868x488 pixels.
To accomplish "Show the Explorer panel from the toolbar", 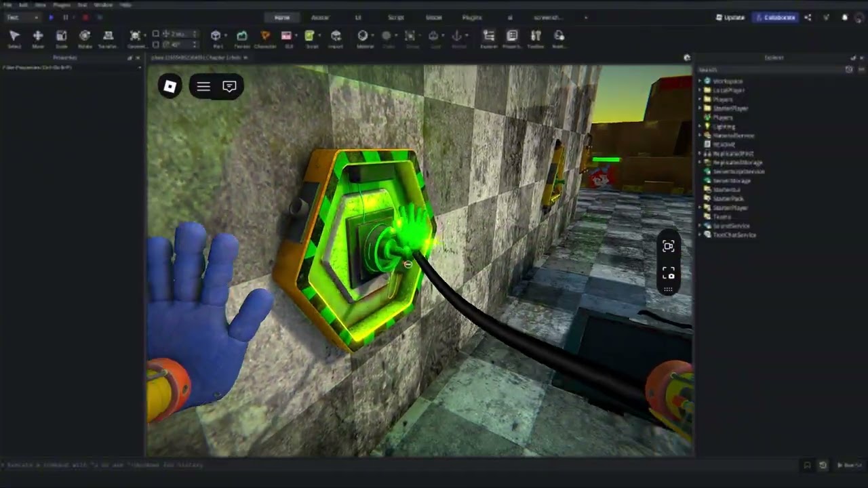I will point(488,39).
